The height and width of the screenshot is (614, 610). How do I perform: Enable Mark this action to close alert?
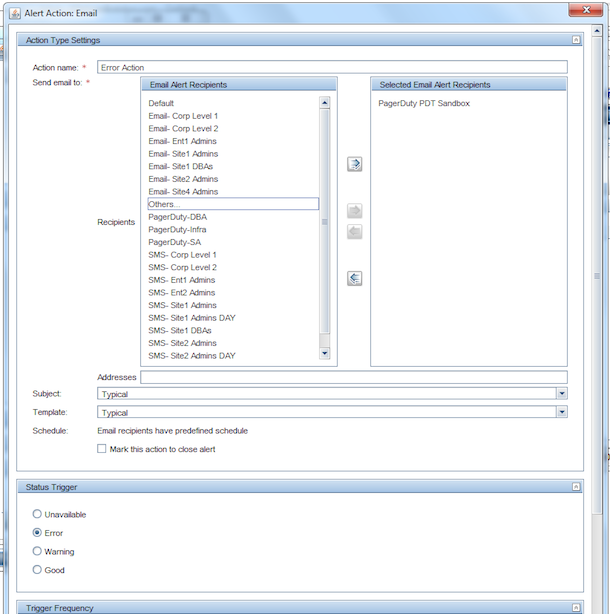tap(102, 449)
